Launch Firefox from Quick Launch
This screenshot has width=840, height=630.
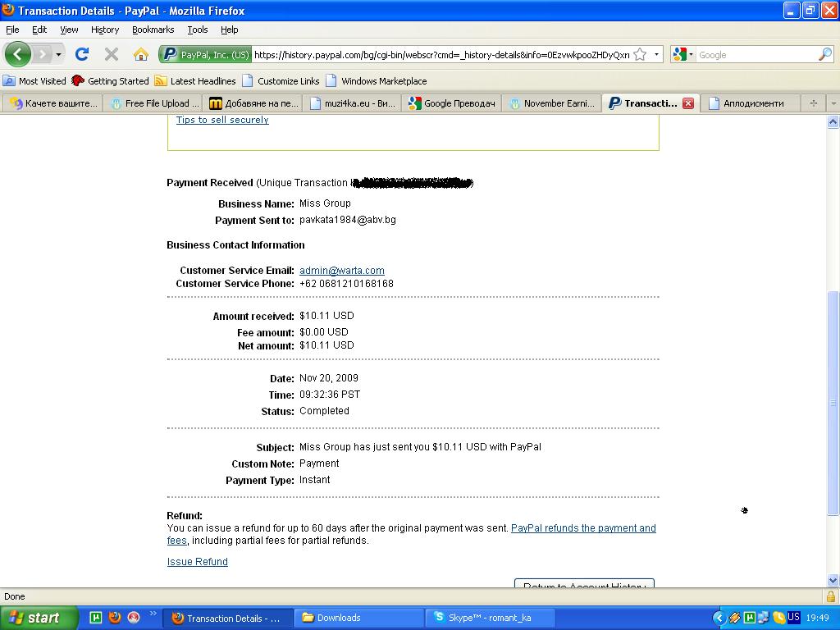pyautogui.click(x=114, y=618)
